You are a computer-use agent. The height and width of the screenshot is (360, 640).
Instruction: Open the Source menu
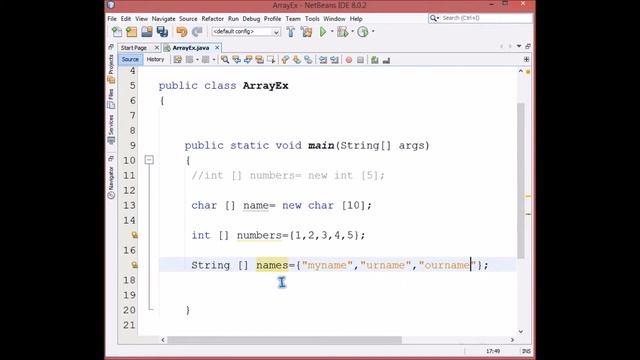(x=188, y=19)
